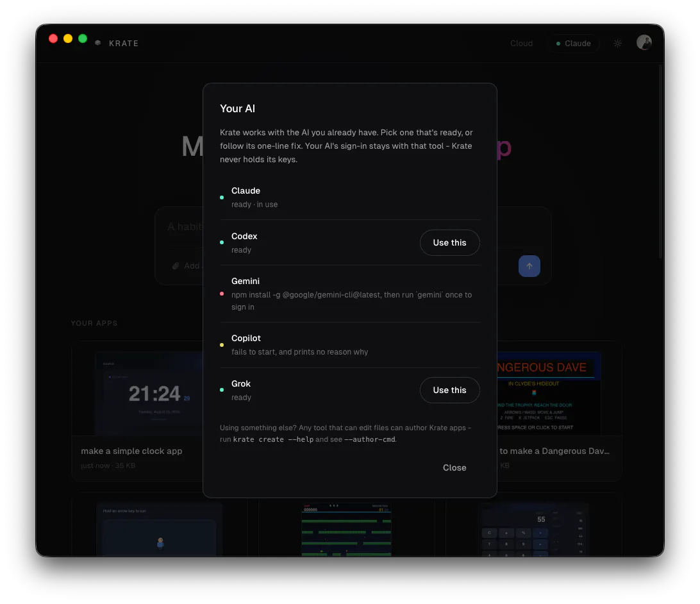Click the KRATE app title text
This screenshot has width=700, height=604.
point(124,44)
